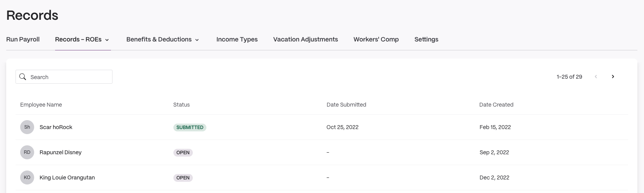Expand the Records – ROEs dropdown chevron
Screen dimensions: 644x193
[107, 40]
